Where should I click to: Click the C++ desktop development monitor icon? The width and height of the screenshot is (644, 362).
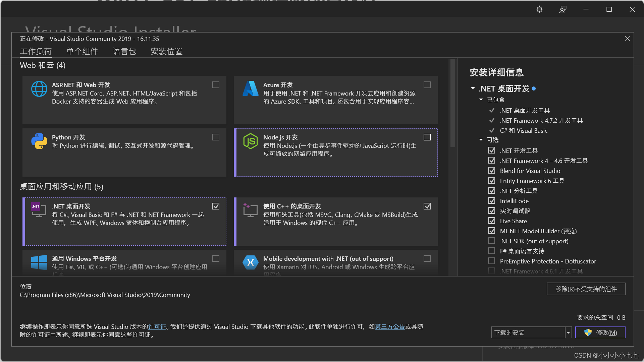click(250, 210)
